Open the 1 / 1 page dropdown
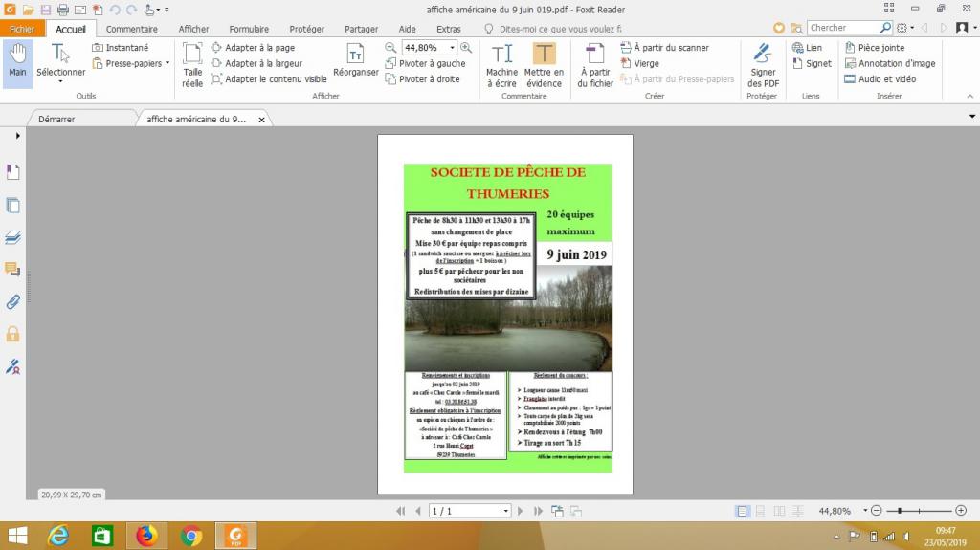This screenshot has height=550, width=980. (x=505, y=511)
